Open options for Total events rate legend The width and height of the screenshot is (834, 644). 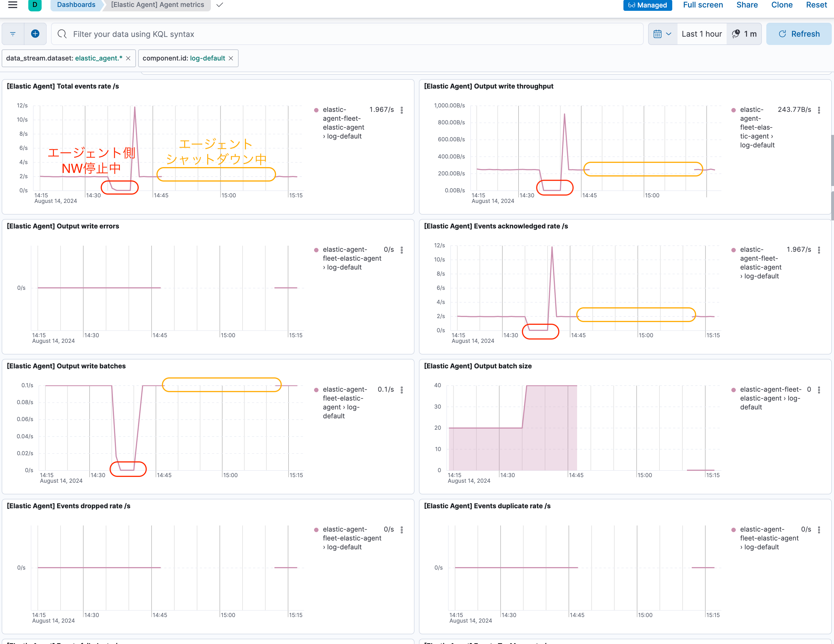(402, 110)
